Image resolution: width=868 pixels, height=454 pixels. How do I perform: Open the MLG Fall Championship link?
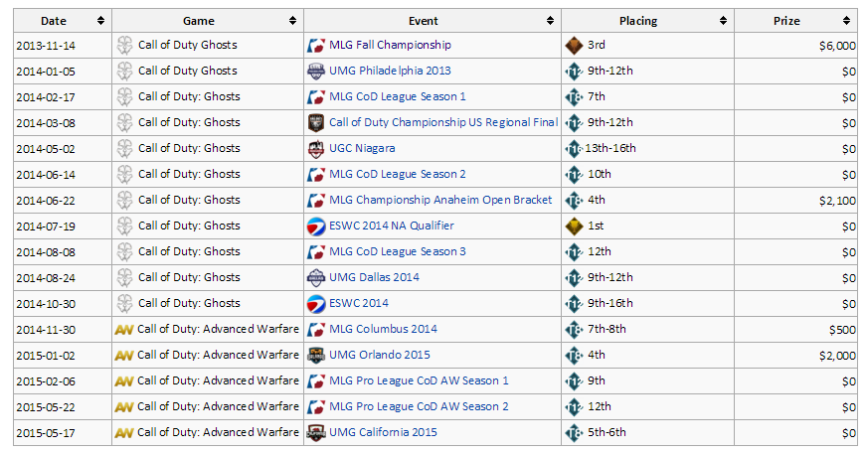click(391, 45)
